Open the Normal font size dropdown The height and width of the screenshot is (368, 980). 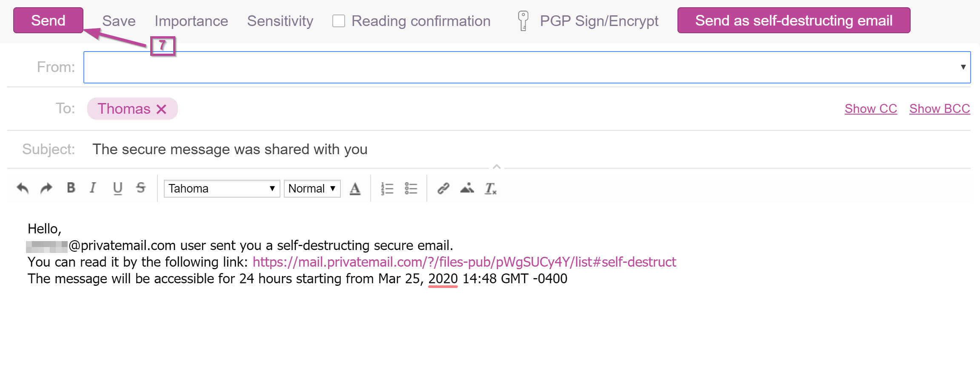coord(312,188)
